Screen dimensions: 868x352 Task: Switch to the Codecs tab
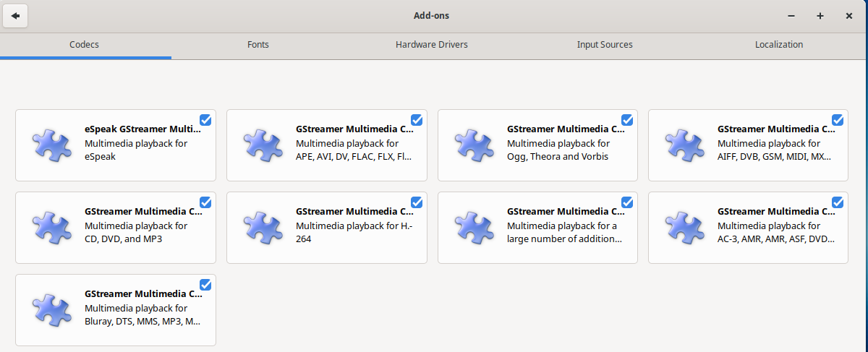coord(85,45)
